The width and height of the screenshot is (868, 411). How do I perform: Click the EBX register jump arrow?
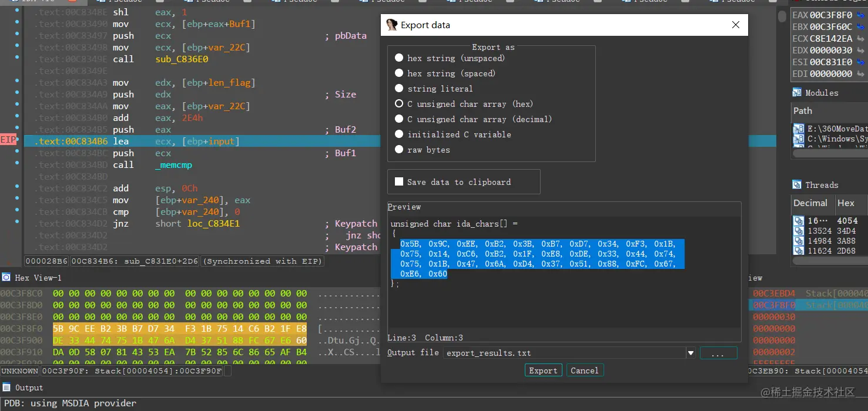(862, 27)
